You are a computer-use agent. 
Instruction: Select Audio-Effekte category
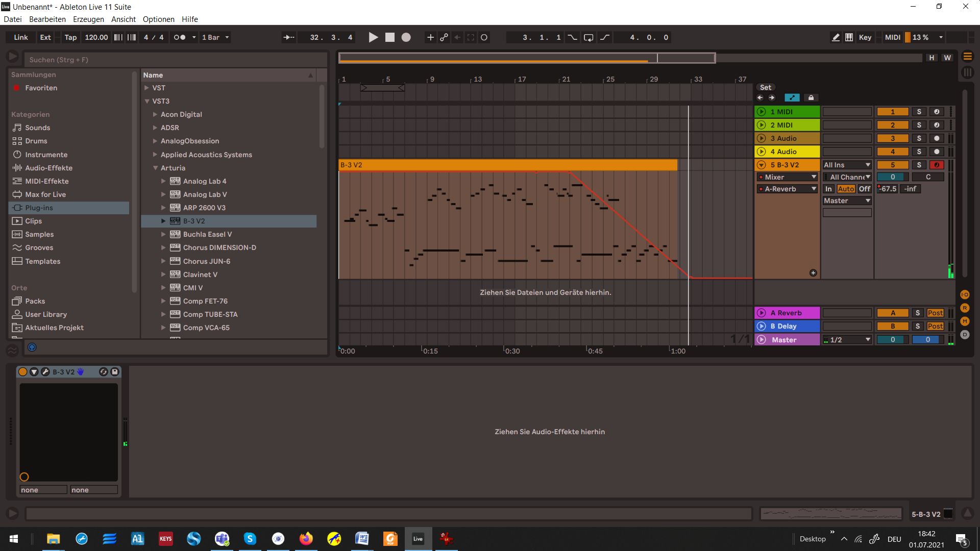pos(49,168)
